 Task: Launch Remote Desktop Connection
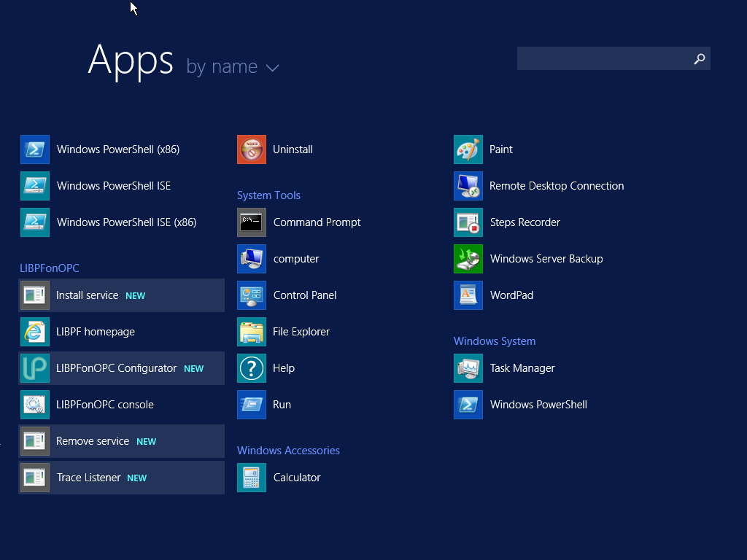point(556,186)
